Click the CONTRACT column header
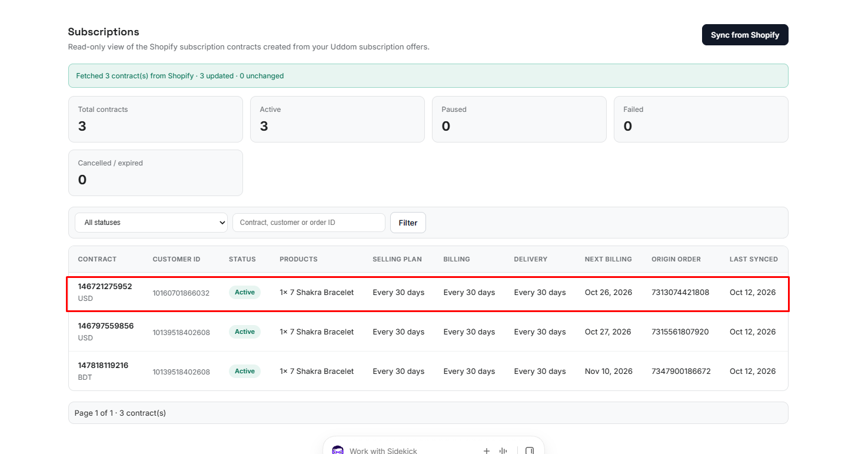Image resolution: width=868 pixels, height=454 pixels. point(97,259)
